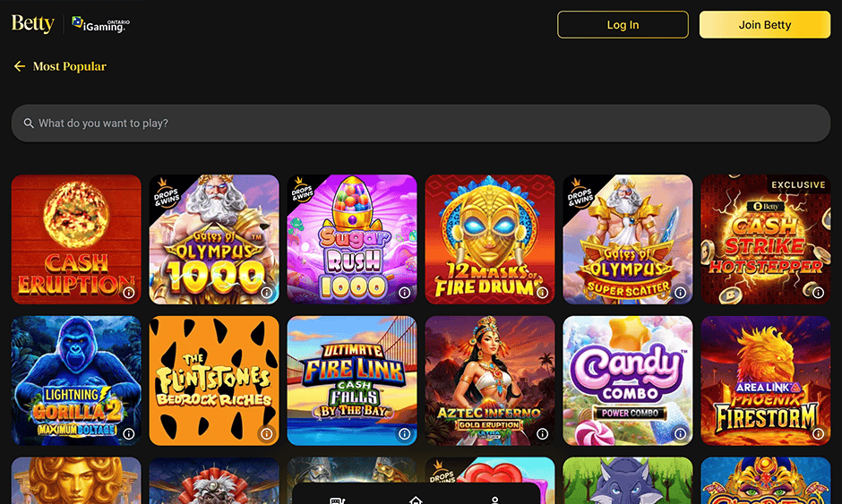Go back using the Most Popular arrow
The width and height of the screenshot is (842, 504).
coord(20,66)
